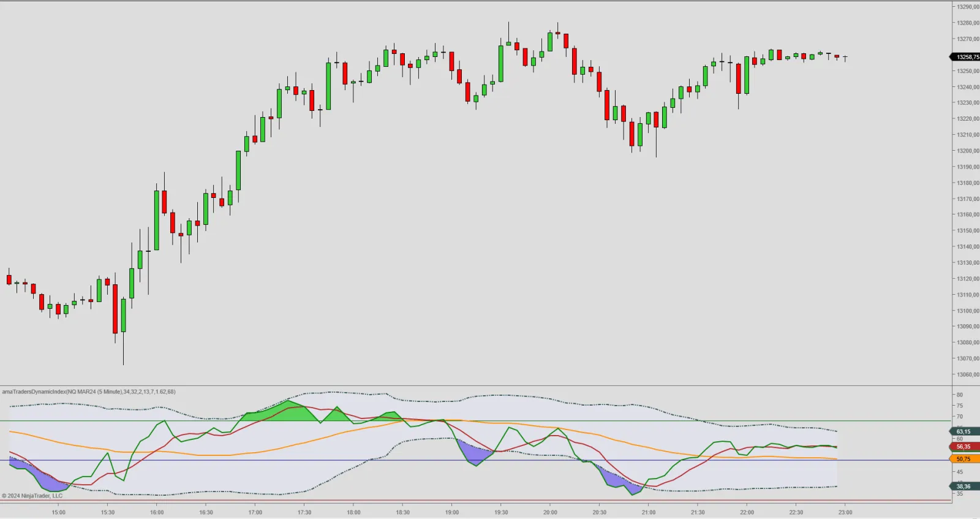Select the 13200,00 price scale label
Image resolution: width=980 pixels, height=519 pixels.
coord(968,151)
